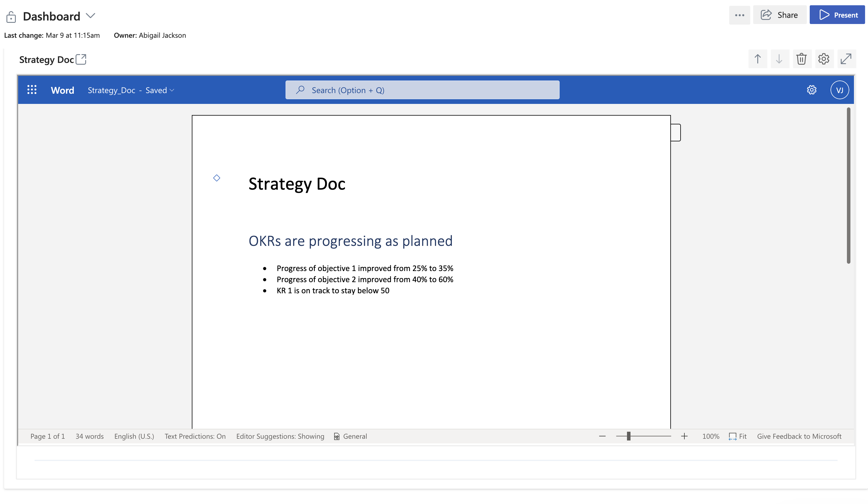The image size is (868, 504).
Task: Click the Word app grid launcher icon
Action: pyautogui.click(x=31, y=90)
